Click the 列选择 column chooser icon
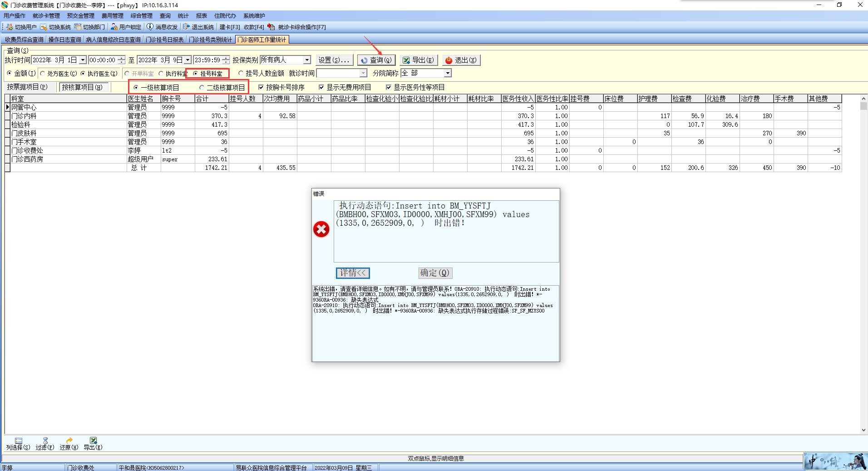Image resolution: width=868 pixels, height=471 pixels. [18, 441]
